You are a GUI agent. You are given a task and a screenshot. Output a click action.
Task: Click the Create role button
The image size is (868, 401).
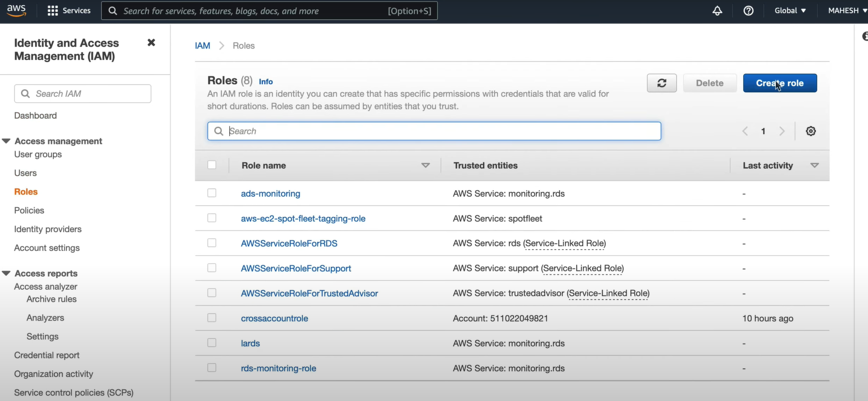pos(779,83)
